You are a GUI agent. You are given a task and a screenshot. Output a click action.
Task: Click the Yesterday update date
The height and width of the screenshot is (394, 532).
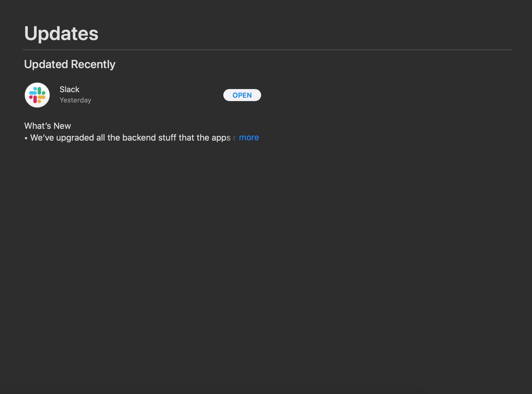tap(75, 100)
